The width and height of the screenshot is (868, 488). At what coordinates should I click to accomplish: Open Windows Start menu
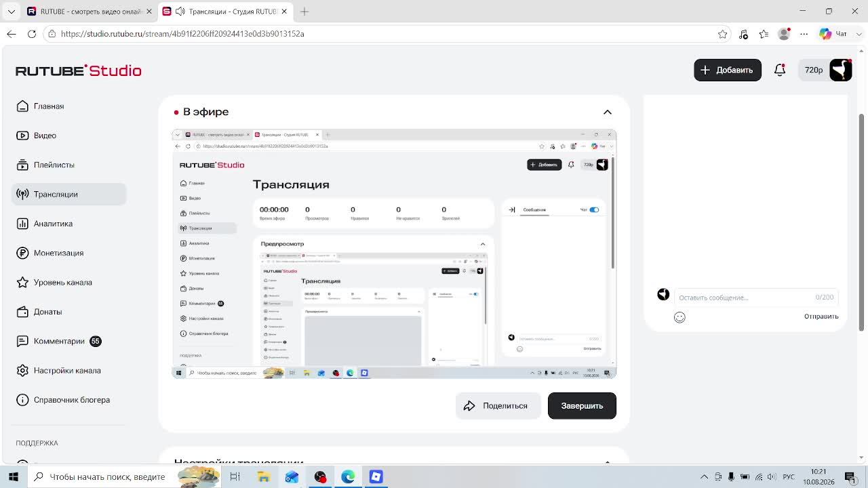click(x=13, y=476)
